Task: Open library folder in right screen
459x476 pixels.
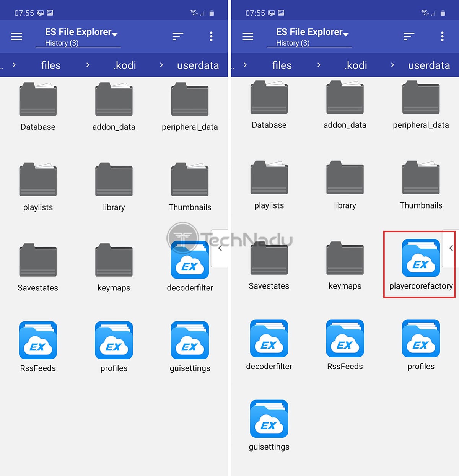Action: click(345, 185)
